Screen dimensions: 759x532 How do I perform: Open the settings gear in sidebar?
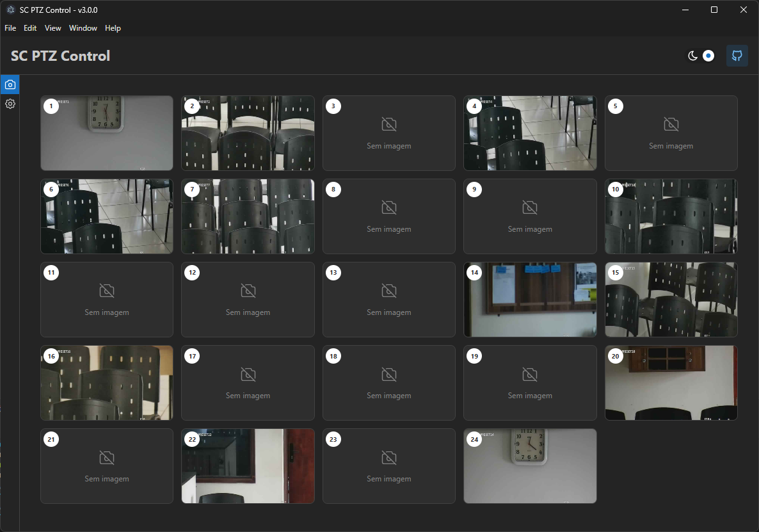coord(10,104)
